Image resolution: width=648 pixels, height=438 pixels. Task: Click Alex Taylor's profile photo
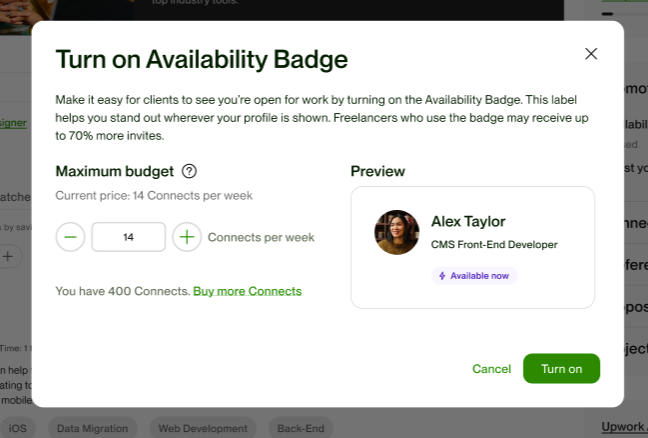pos(396,232)
